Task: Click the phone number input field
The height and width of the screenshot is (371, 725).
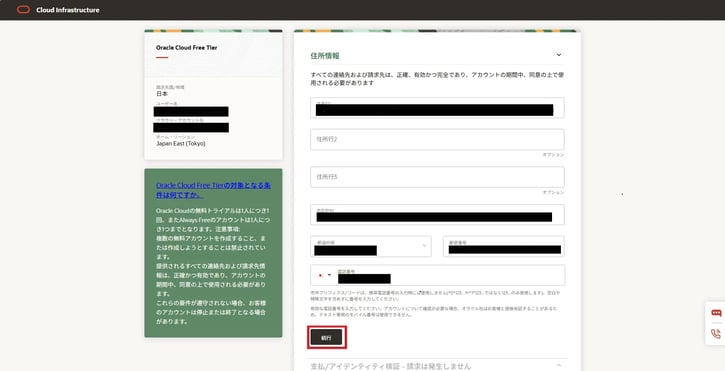Action: [437, 275]
